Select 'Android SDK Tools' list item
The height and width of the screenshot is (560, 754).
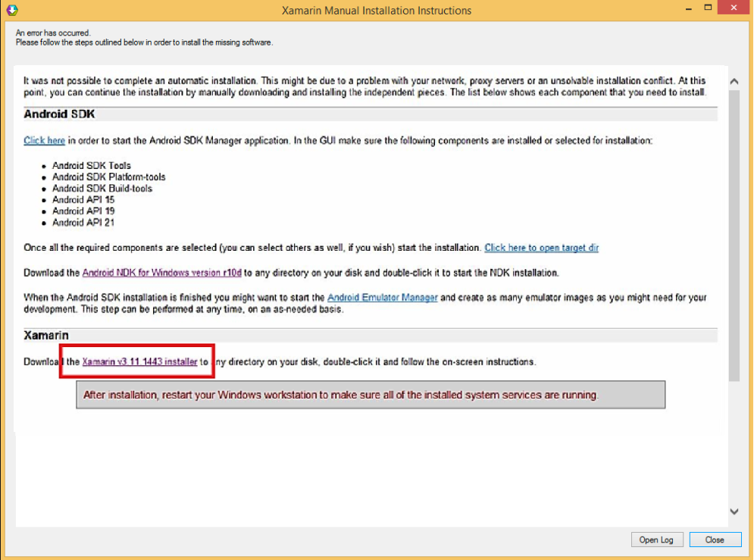tap(92, 165)
